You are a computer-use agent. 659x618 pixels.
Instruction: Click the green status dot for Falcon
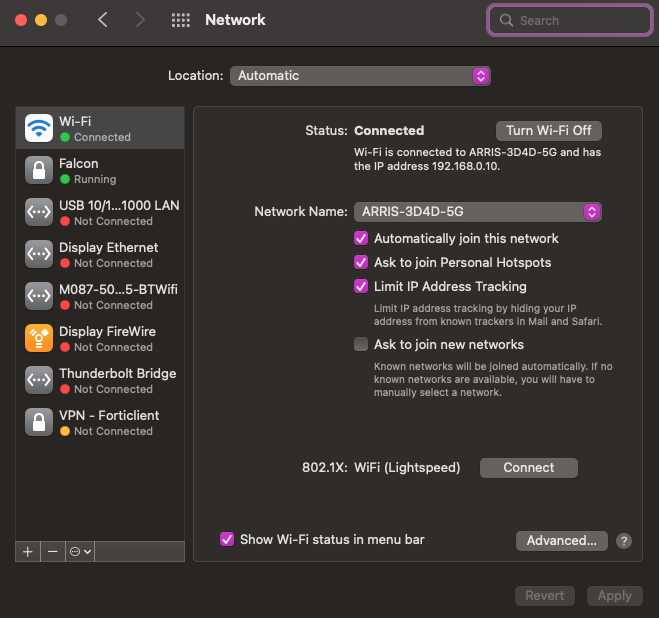[x=65, y=179]
